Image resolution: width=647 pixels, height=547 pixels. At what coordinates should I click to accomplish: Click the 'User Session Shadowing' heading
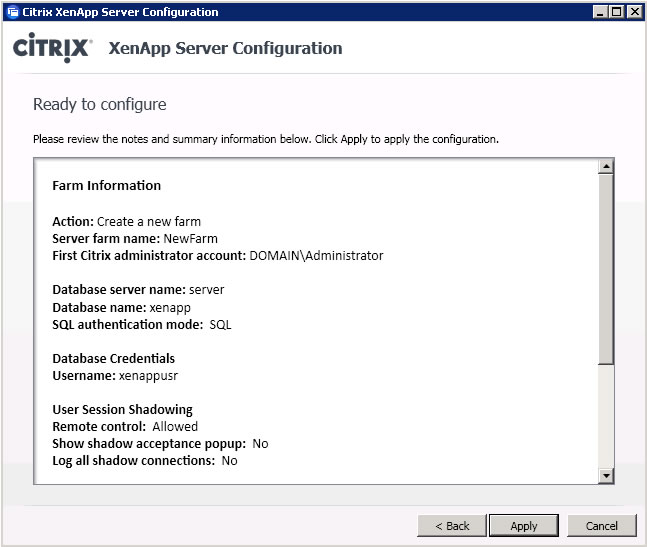coord(122,410)
